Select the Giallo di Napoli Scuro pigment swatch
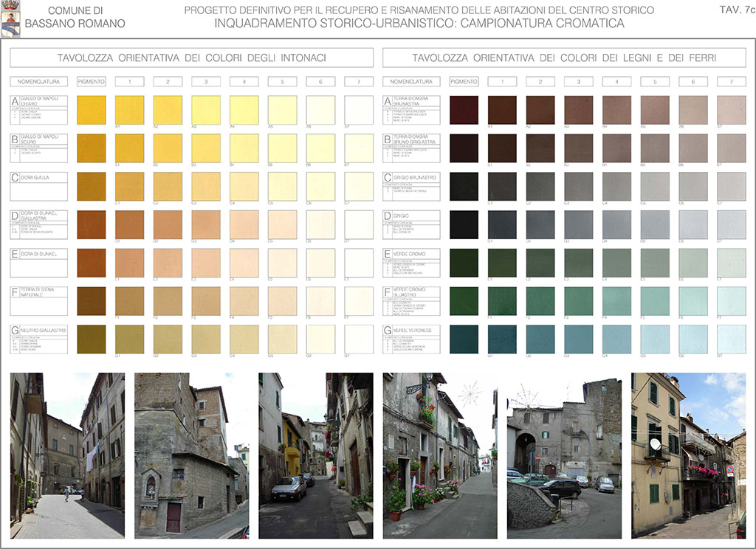Image resolution: width=756 pixels, height=549 pixels. click(x=91, y=148)
